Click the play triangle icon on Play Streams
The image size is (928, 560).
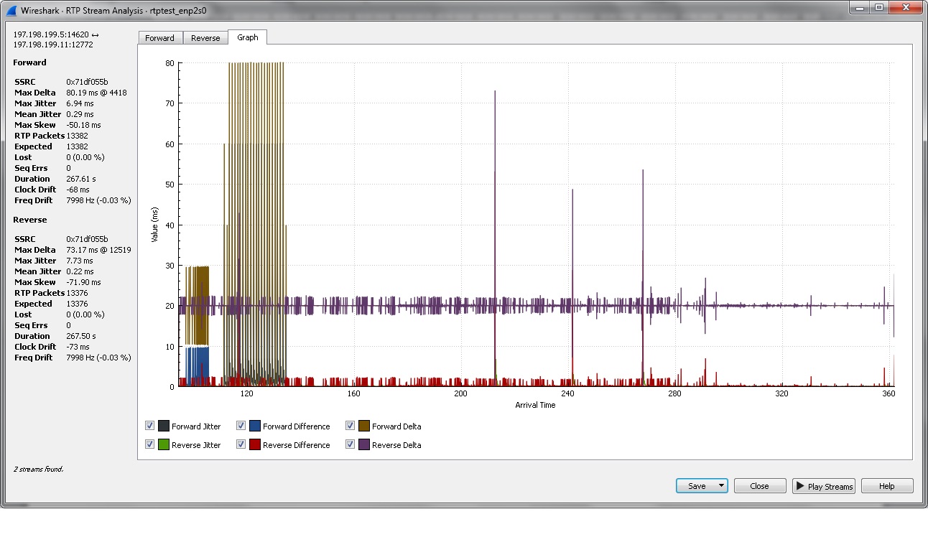(x=799, y=486)
